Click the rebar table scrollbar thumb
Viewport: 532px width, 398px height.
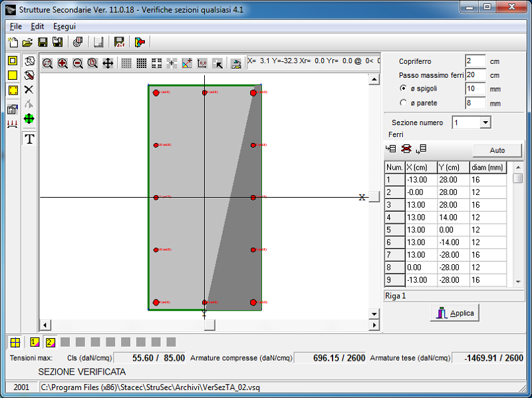[x=518, y=178]
